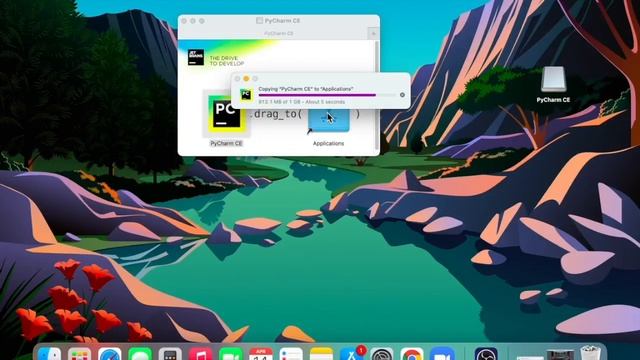The width and height of the screenshot is (640, 360).
Task: Open the Trash in the Dock
Action: (x=590, y=353)
